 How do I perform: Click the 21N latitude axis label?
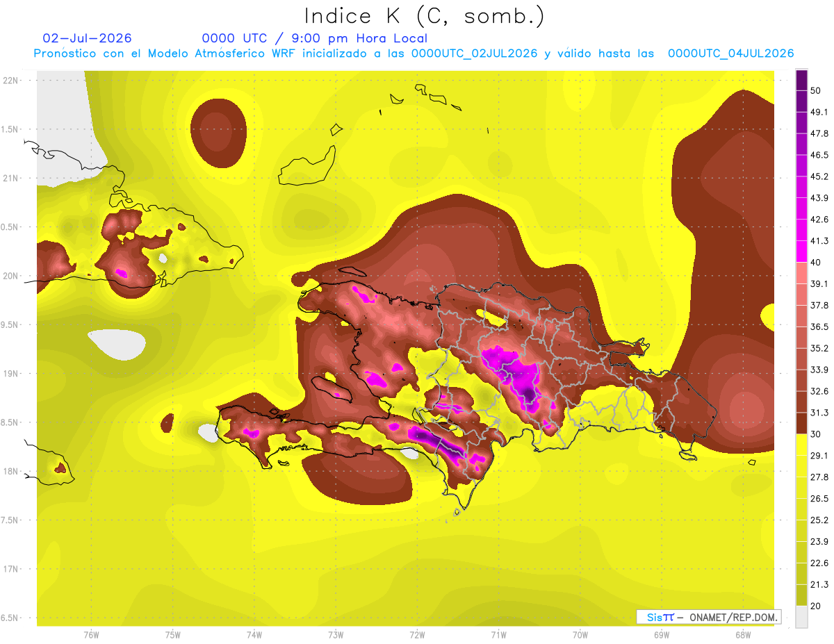[10, 178]
